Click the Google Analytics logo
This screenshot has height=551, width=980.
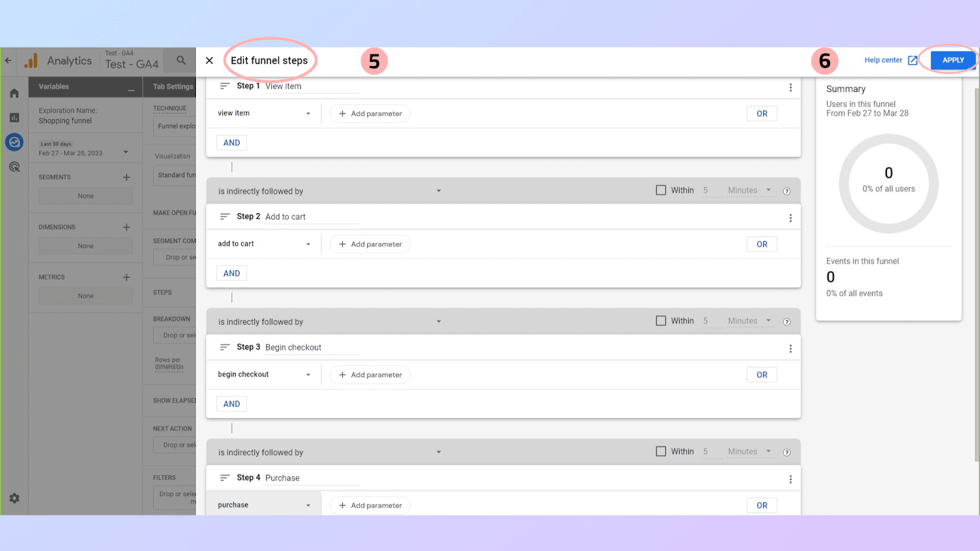tap(31, 61)
